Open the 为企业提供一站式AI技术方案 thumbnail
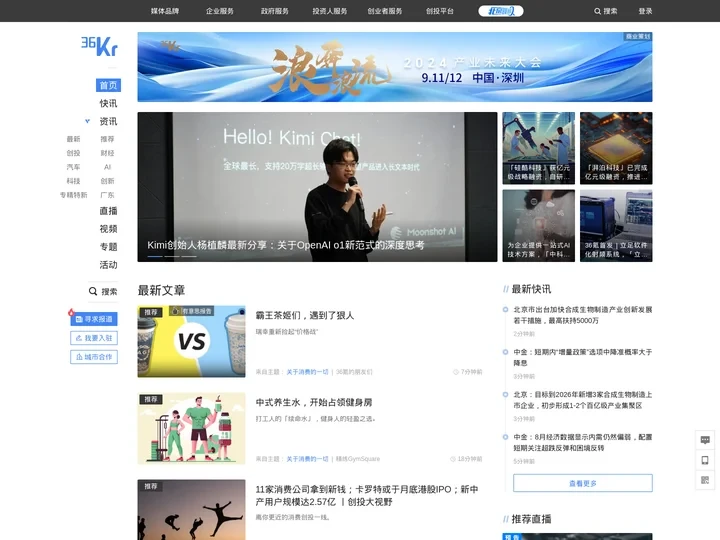Image resolution: width=720 pixels, height=540 pixels. coord(539,225)
